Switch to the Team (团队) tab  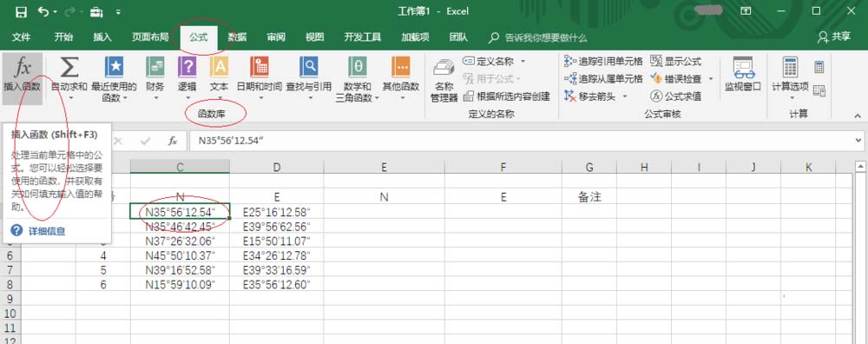(458, 37)
